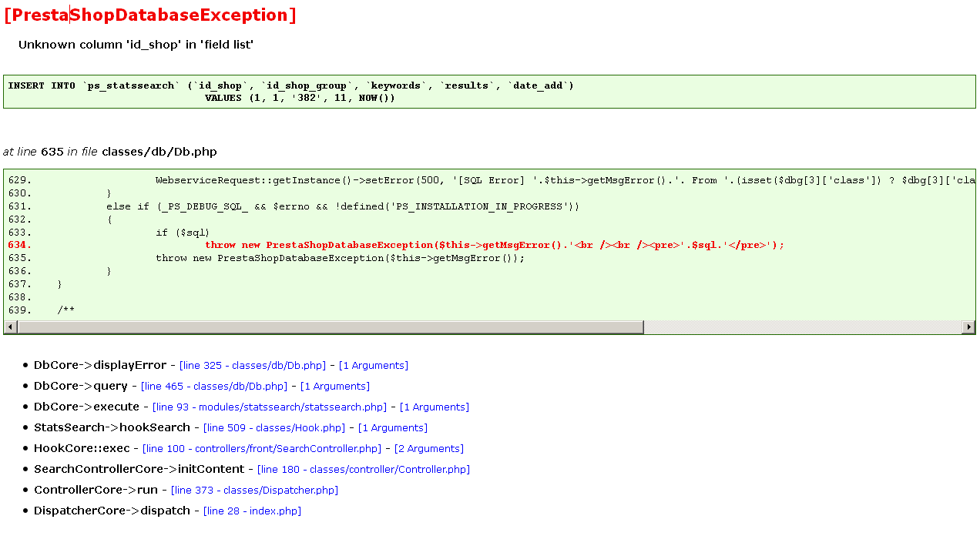The width and height of the screenshot is (980, 556).
Task: Open link line 465 - classes/db/Db.php
Action: click(x=214, y=387)
